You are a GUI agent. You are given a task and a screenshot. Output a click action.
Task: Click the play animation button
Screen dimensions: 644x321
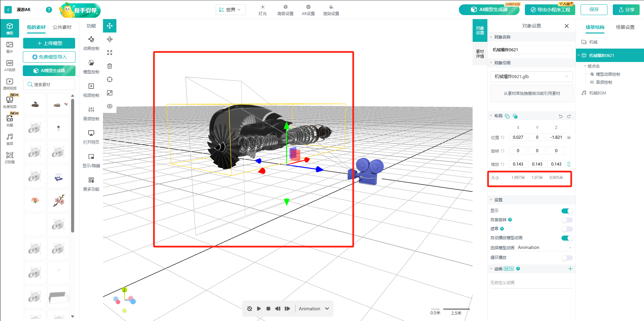tap(259, 309)
